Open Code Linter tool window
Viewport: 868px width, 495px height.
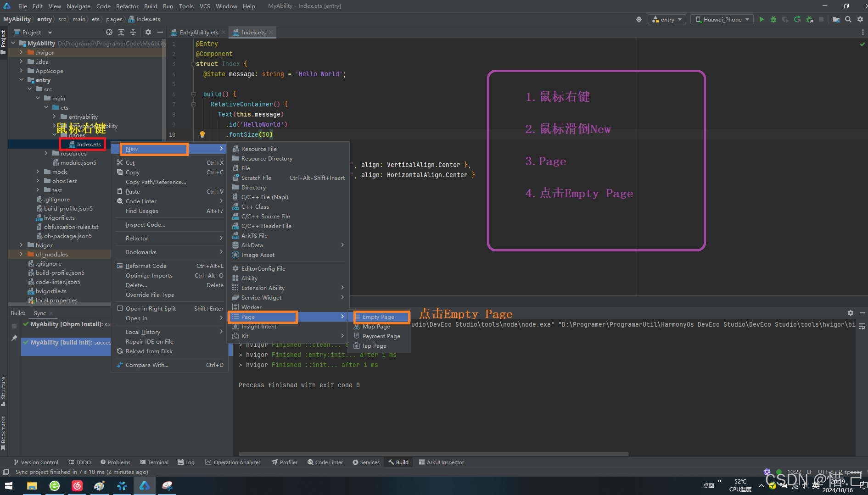pyautogui.click(x=325, y=462)
